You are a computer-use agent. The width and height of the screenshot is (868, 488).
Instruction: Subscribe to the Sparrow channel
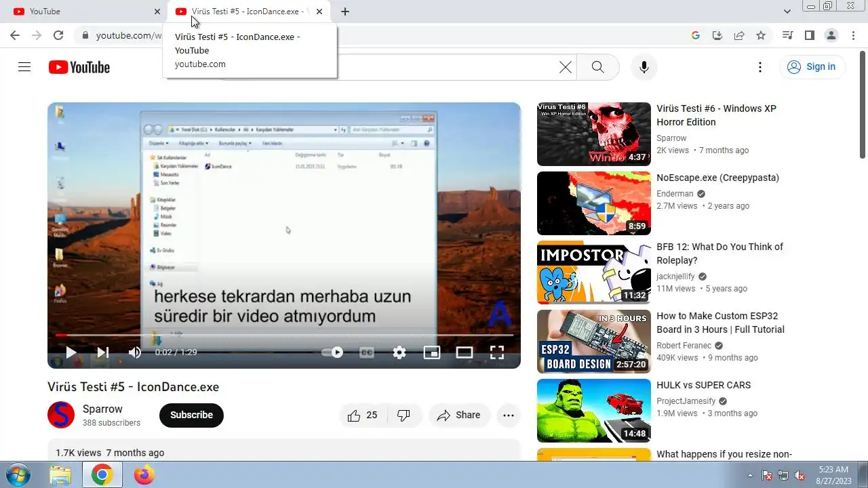coord(191,415)
